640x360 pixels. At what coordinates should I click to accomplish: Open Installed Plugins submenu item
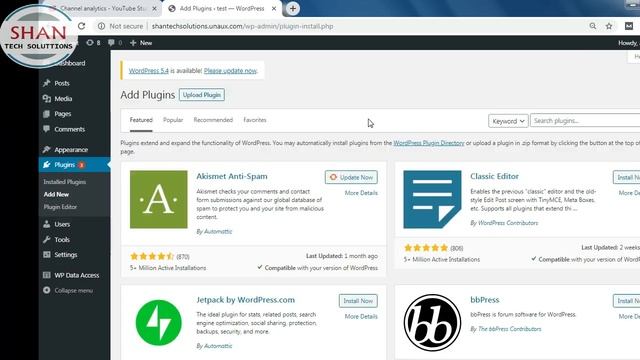click(64, 182)
